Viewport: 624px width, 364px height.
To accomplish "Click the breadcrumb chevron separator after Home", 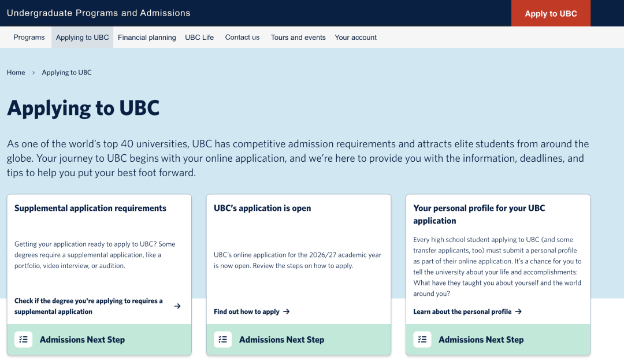I will (34, 73).
